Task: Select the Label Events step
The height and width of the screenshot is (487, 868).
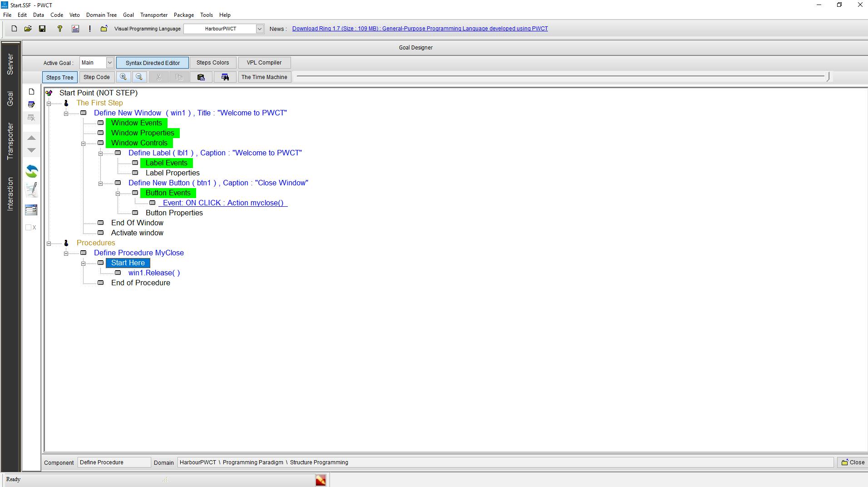Action: (167, 163)
